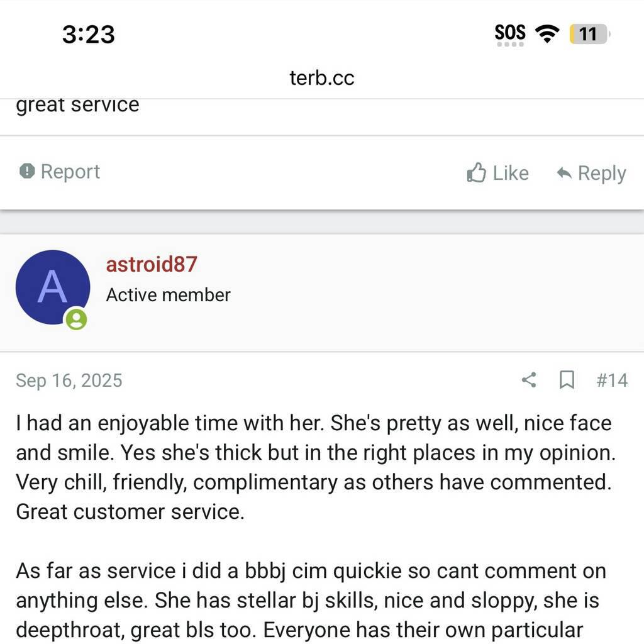Tap the battery indicator showing 11

[589, 33]
